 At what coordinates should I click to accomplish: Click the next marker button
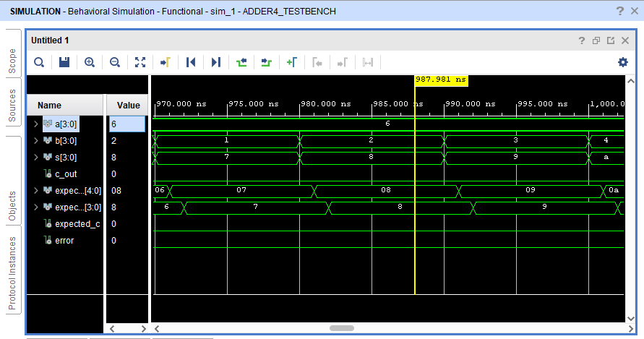point(343,62)
